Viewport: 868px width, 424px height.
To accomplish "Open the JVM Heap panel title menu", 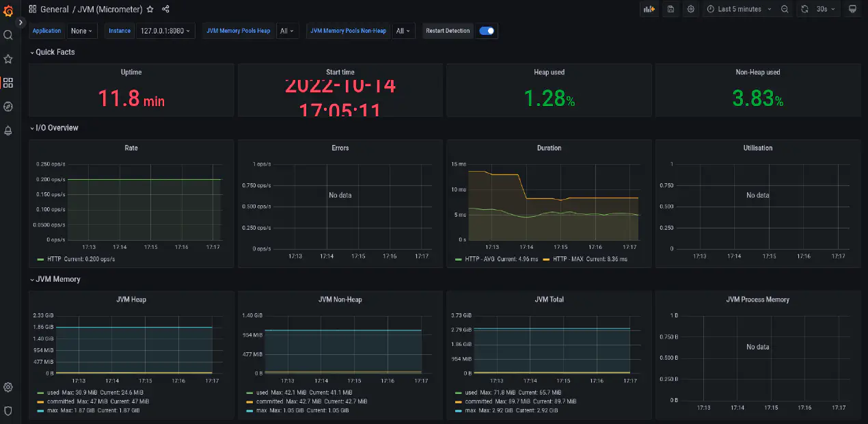I will (131, 299).
